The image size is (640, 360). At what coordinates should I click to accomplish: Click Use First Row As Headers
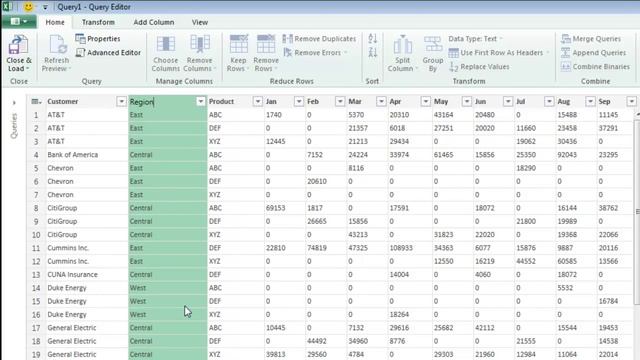tap(496, 53)
